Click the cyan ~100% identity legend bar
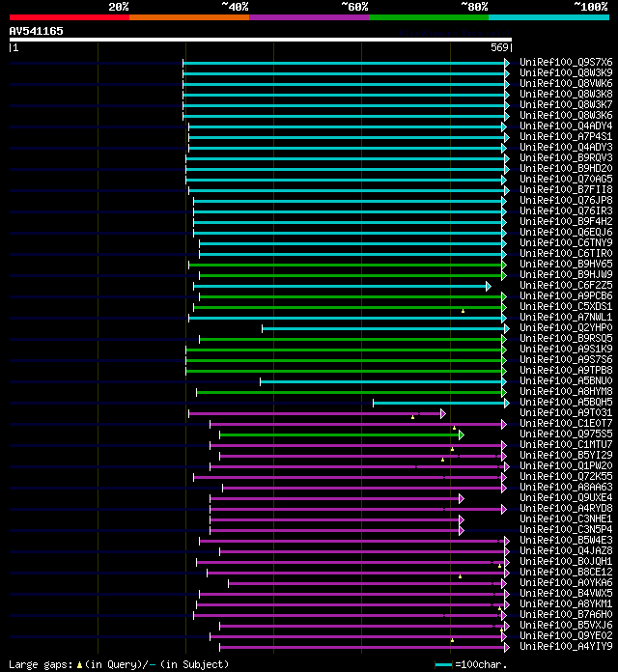The width and height of the screenshot is (618, 672). click(x=548, y=17)
